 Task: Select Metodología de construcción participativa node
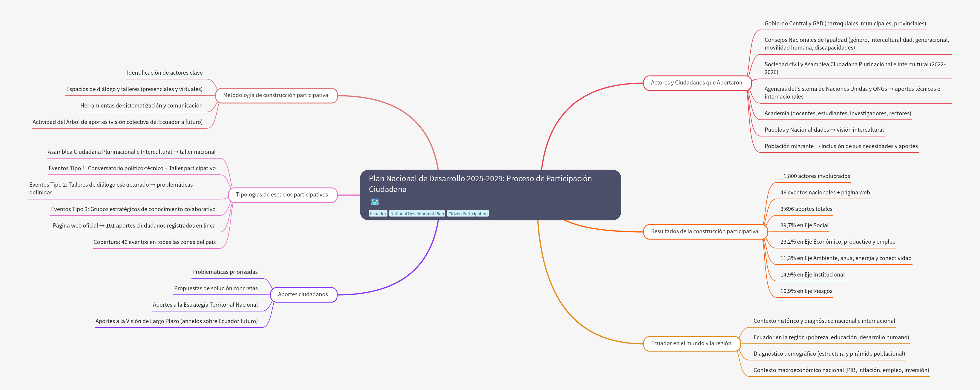click(x=276, y=95)
